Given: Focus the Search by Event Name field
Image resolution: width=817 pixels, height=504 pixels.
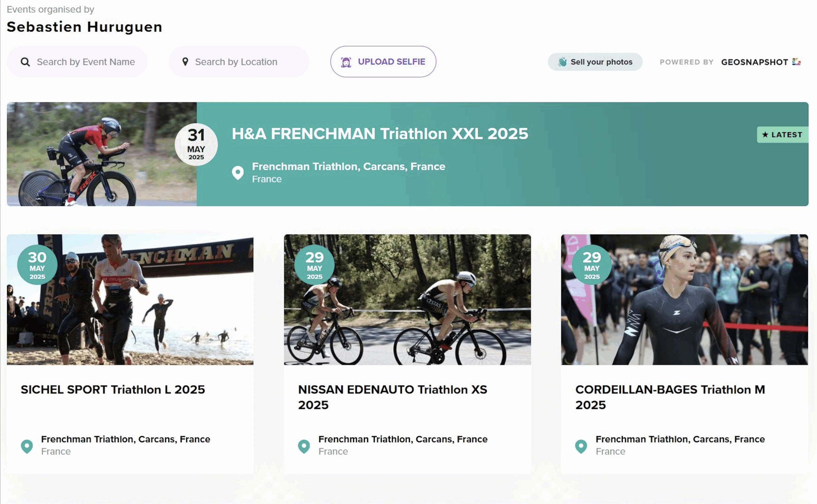Looking at the screenshot, I should 77,62.
